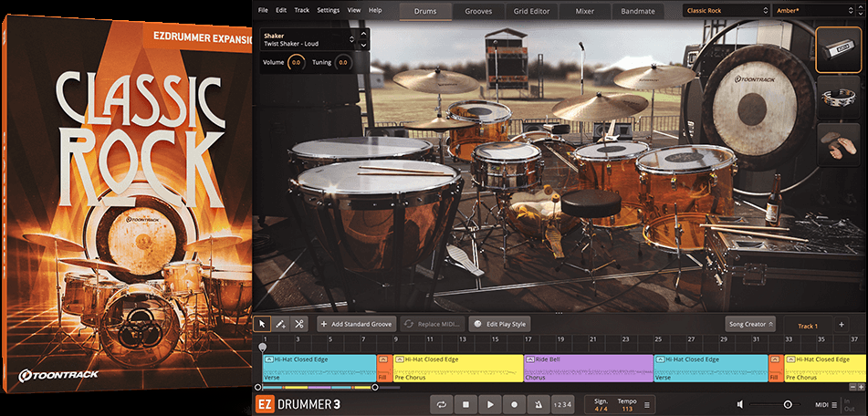The image size is (868, 416).
Task: Select the purple Chorus song block
Action: click(x=589, y=369)
